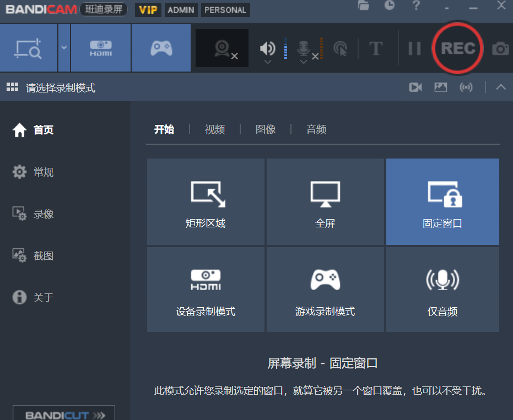Minimize Bandicam to tray small dash
Image resolution: width=513 pixels, height=420 pixels.
coord(446,8)
